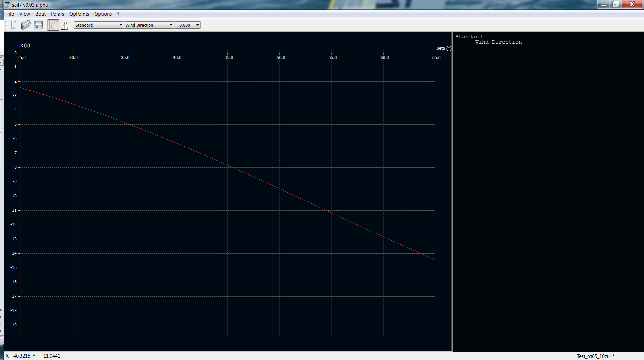Switch to the 3D sailboat view icon
Viewport: 644px width, 360px height.
click(x=65, y=25)
